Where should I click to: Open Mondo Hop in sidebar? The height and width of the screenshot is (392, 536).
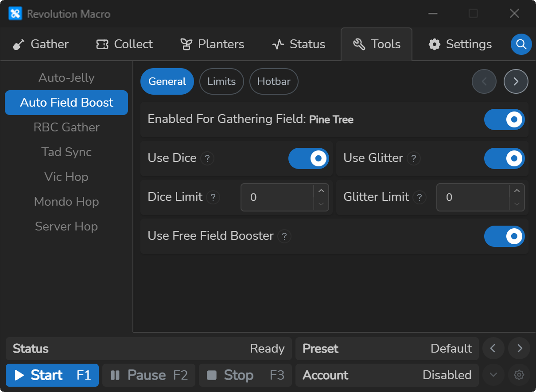66,202
